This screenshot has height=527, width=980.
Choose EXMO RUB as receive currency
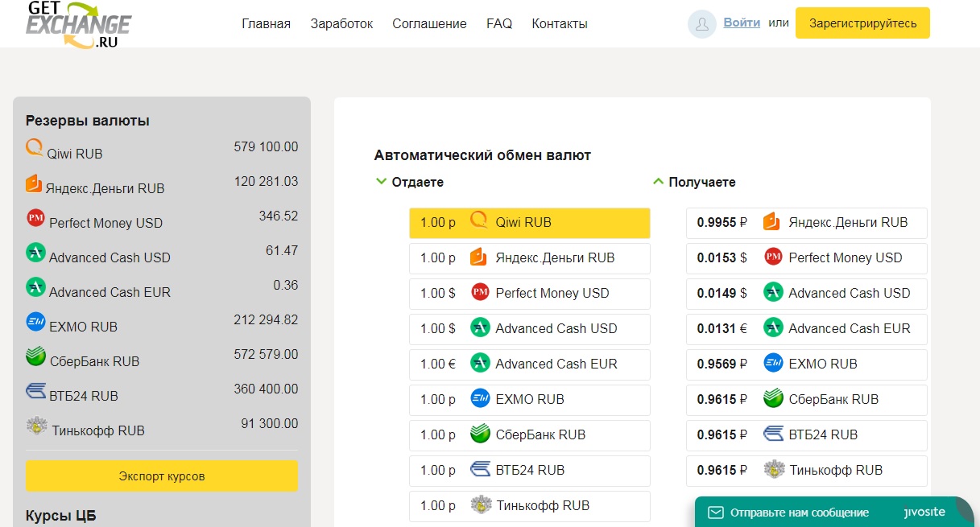pos(806,364)
